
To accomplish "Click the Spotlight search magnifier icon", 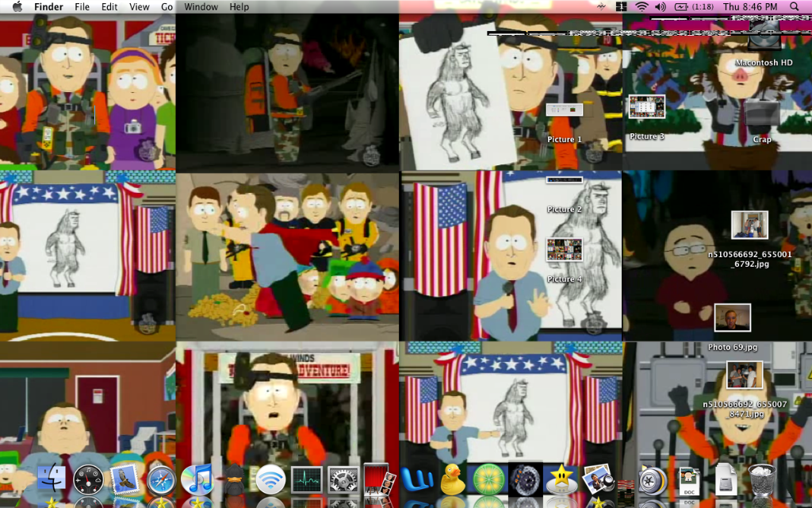I will click(795, 6).
